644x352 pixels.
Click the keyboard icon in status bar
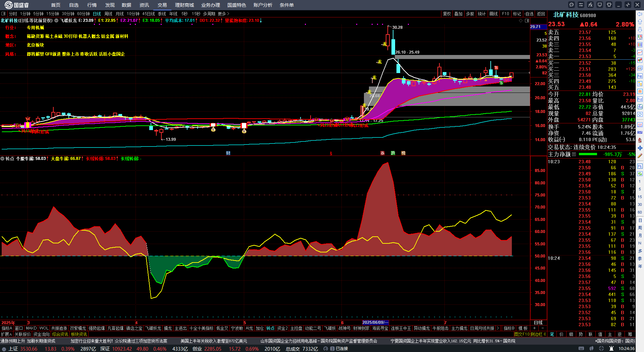(582, 349)
